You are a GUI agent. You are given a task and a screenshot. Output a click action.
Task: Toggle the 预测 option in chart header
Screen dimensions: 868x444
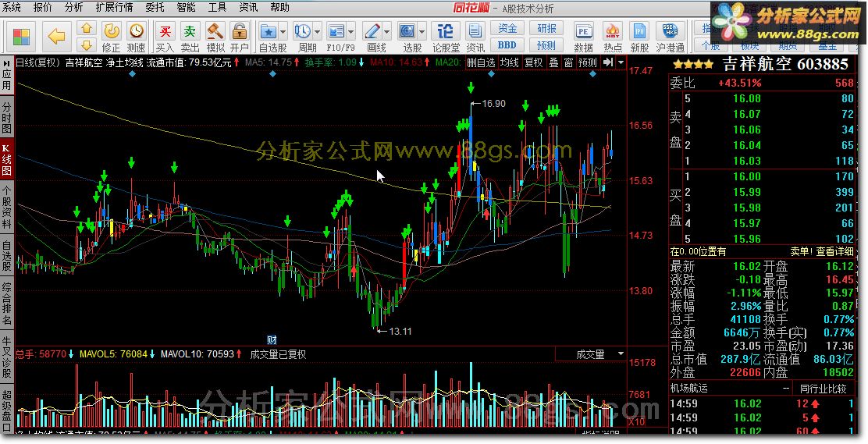587,62
